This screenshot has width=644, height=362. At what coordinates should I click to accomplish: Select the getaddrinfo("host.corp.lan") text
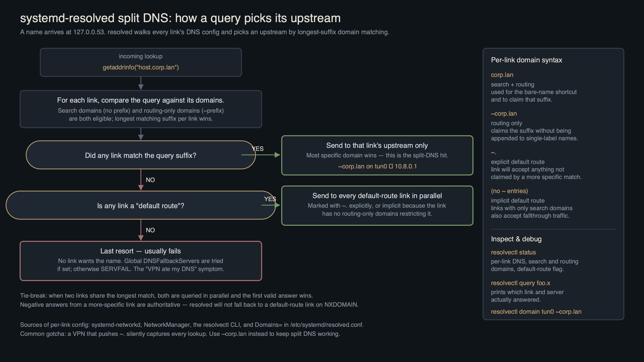(x=140, y=67)
